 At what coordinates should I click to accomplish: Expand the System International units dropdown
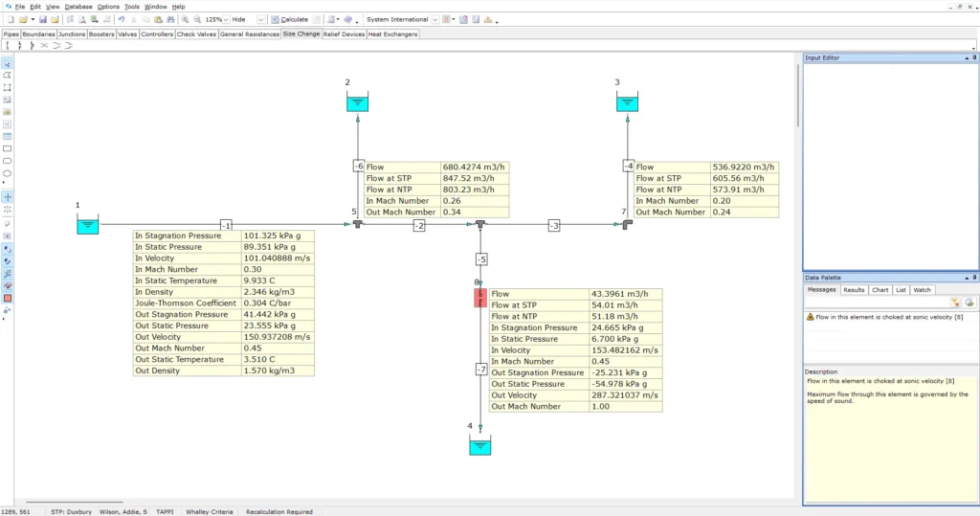point(434,19)
